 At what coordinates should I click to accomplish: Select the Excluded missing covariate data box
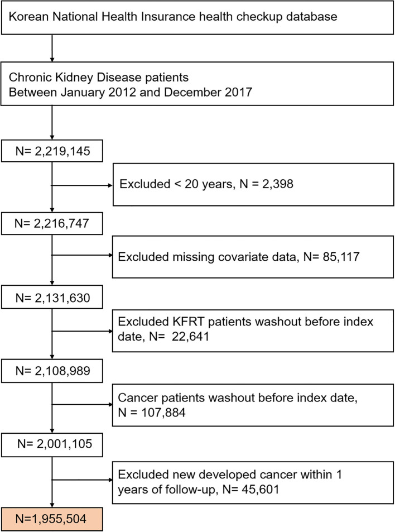coord(253,257)
